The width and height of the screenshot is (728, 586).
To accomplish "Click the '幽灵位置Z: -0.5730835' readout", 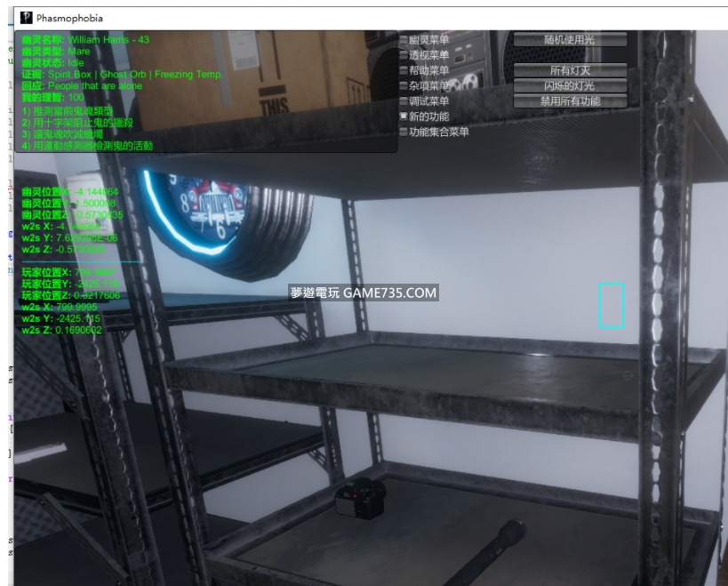I will click(72, 215).
